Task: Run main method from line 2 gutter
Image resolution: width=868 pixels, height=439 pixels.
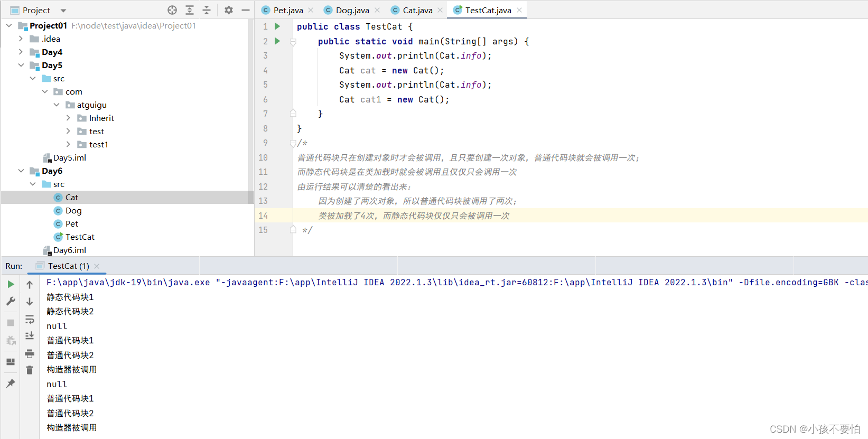Action: tap(277, 41)
